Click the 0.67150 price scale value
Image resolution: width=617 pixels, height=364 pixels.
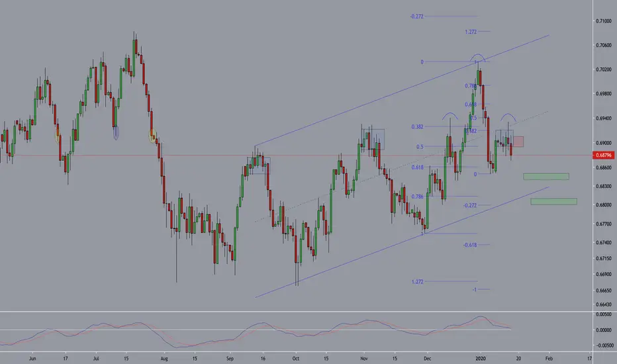click(604, 258)
